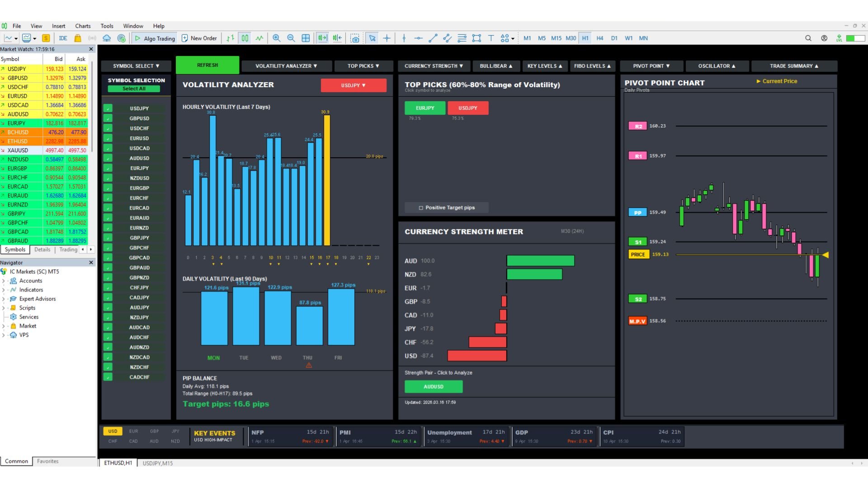Select the Fibonacci retracement lines tool
The image size is (868, 488).
click(462, 38)
